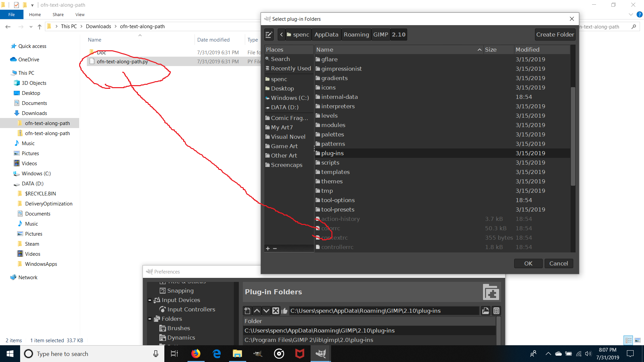Collapse the Folders tree node in Preferences

coord(150,319)
